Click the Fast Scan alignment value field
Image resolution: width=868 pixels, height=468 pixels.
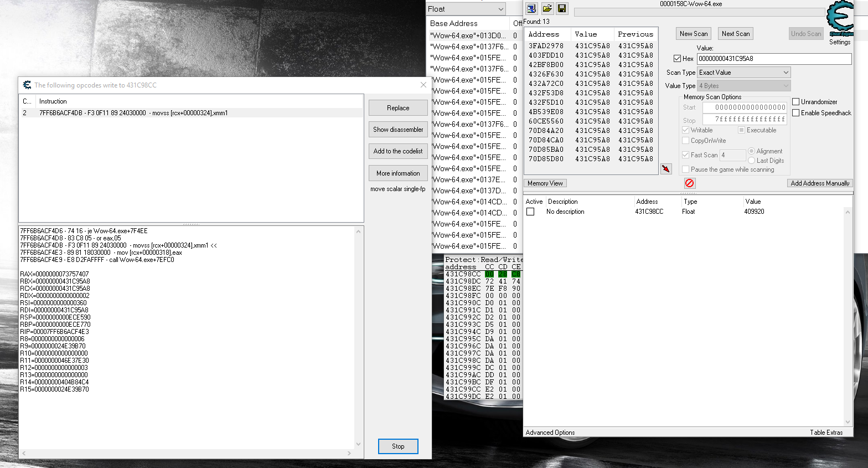point(732,155)
